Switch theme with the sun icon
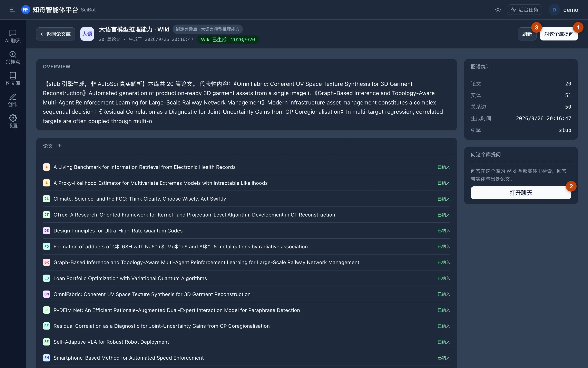Image resolution: width=588 pixels, height=368 pixels. [x=498, y=10]
